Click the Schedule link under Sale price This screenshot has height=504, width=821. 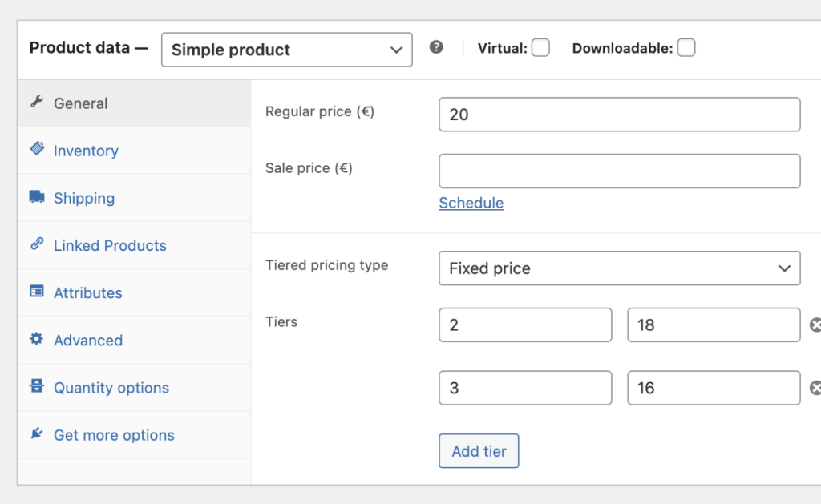point(471,203)
